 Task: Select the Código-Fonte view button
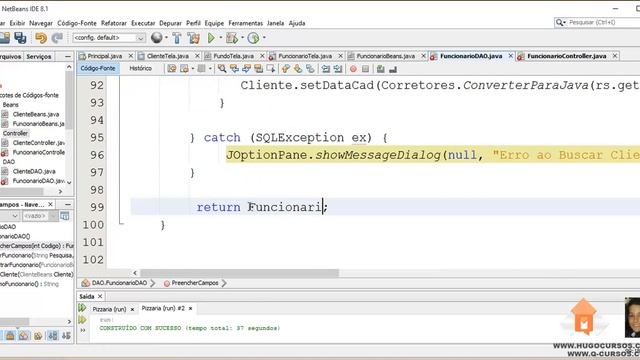pos(98,69)
